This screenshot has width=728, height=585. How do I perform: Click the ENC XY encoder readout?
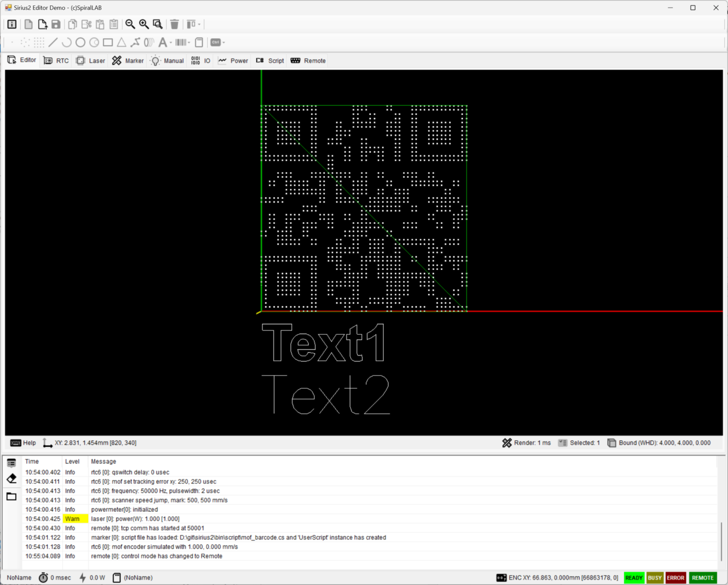(558, 578)
